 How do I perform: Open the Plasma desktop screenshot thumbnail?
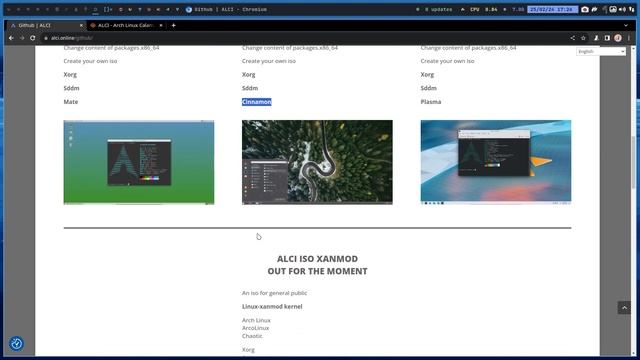pyautogui.click(x=496, y=162)
